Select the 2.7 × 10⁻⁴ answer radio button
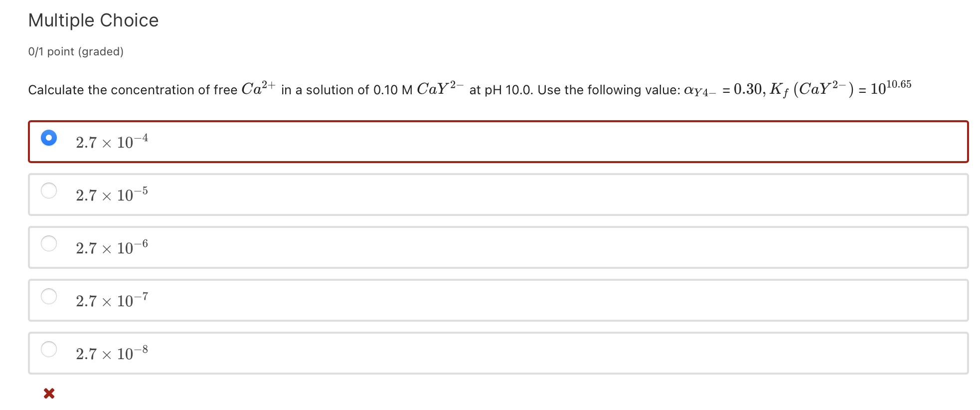Image resolution: width=980 pixels, height=410 pixels. [x=48, y=138]
